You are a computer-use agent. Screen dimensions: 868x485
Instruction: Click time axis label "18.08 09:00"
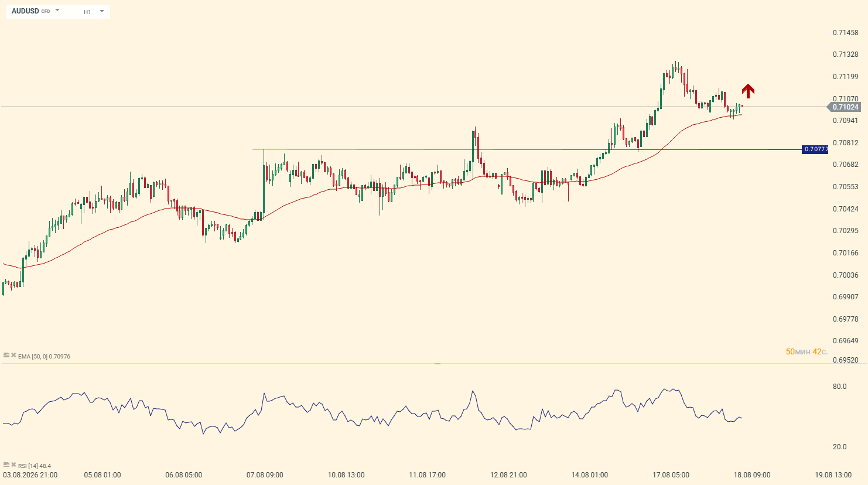point(752,475)
